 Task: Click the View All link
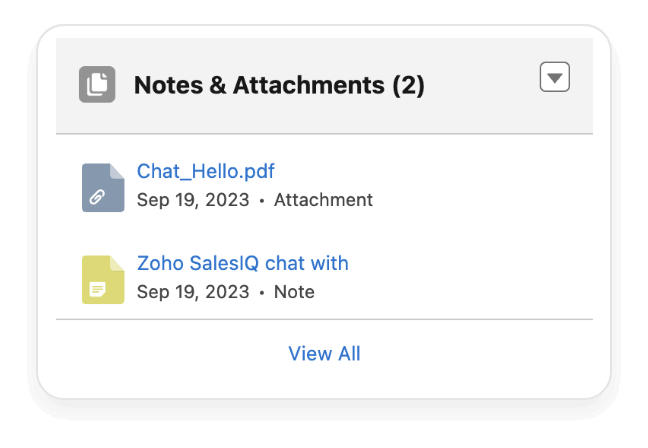pyautogui.click(x=324, y=354)
